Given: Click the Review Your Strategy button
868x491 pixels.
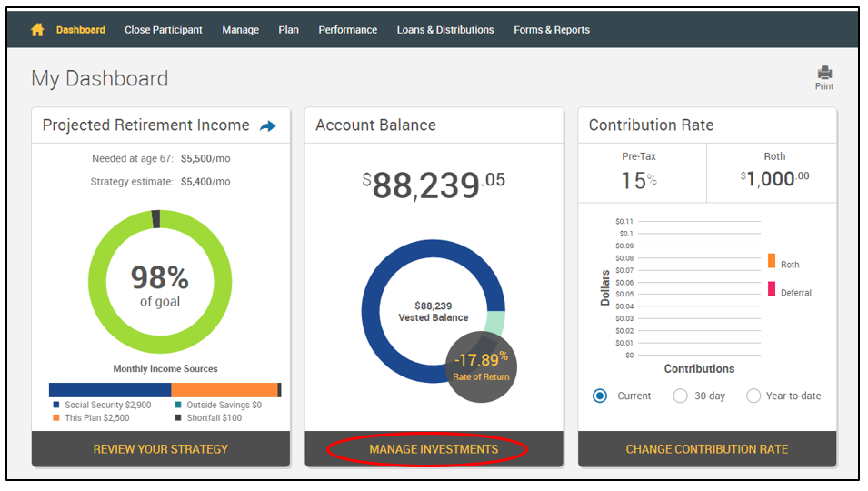Looking at the screenshot, I should click(x=161, y=449).
